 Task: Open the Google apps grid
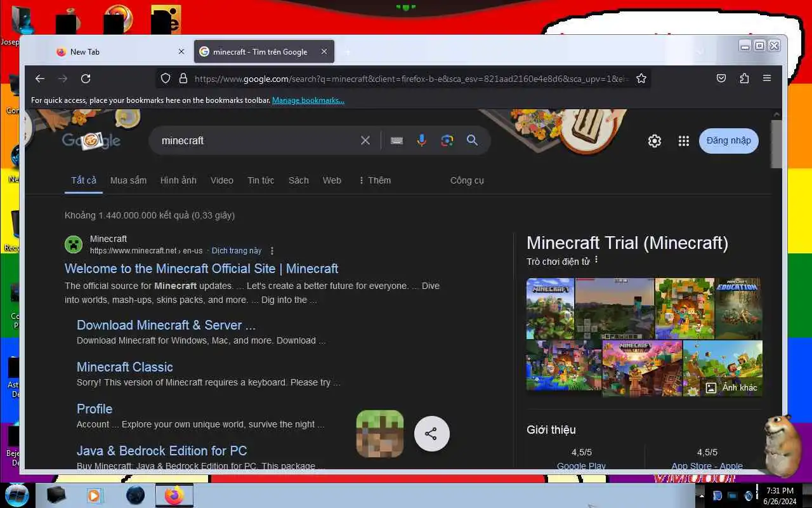coord(683,141)
